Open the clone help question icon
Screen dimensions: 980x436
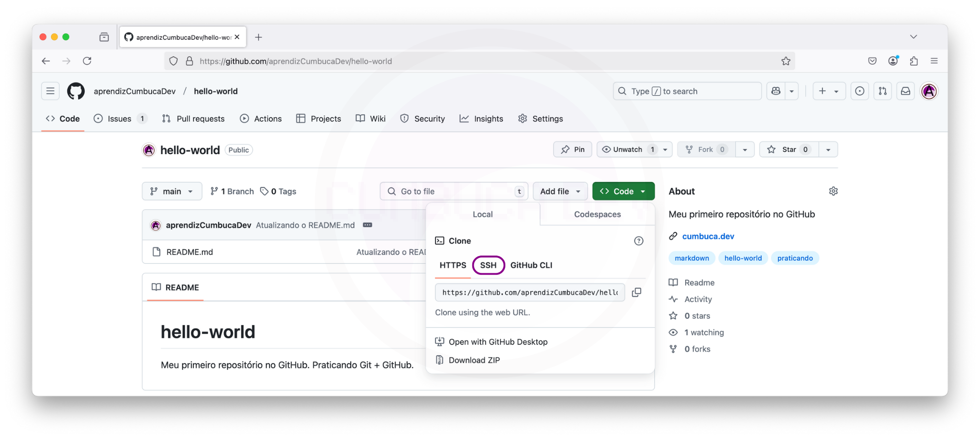(638, 241)
